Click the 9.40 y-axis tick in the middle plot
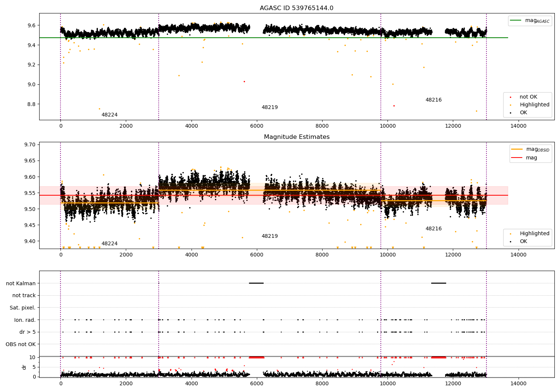 click(x=30, y=242)
